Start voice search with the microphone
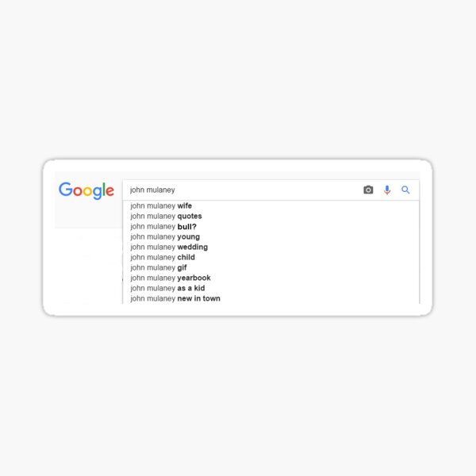This screenshot has height=476, width=476. point(387,190)
